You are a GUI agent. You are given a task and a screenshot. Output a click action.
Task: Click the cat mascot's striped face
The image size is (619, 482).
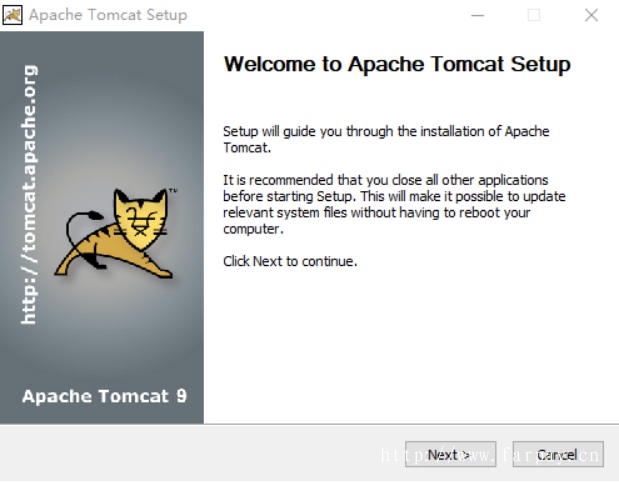(x=141, y=218)
